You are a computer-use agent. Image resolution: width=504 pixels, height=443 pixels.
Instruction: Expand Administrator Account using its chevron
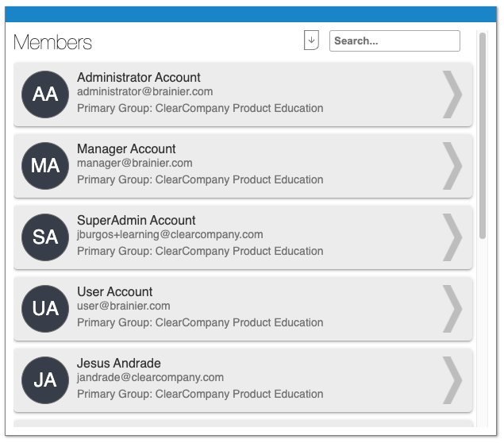point(452,94)
